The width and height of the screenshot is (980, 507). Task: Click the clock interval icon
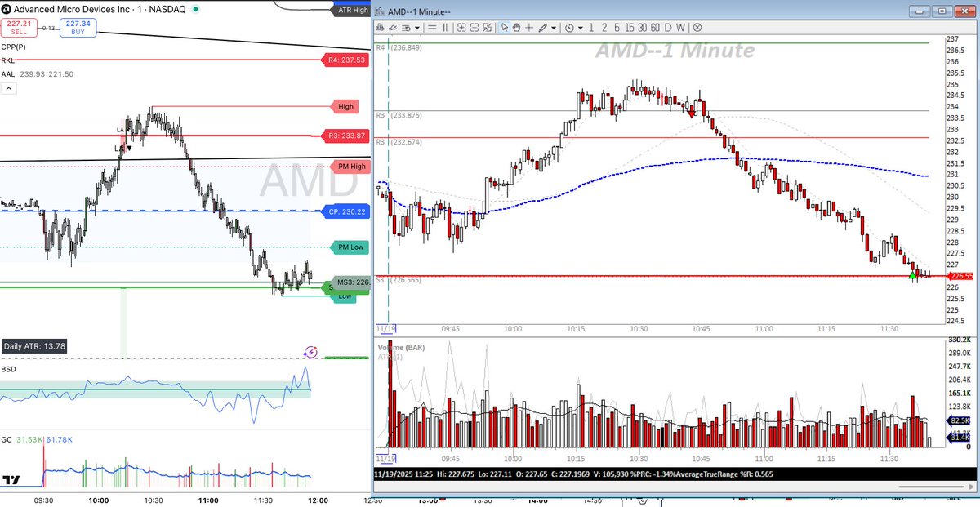click(x=569, y=28)
